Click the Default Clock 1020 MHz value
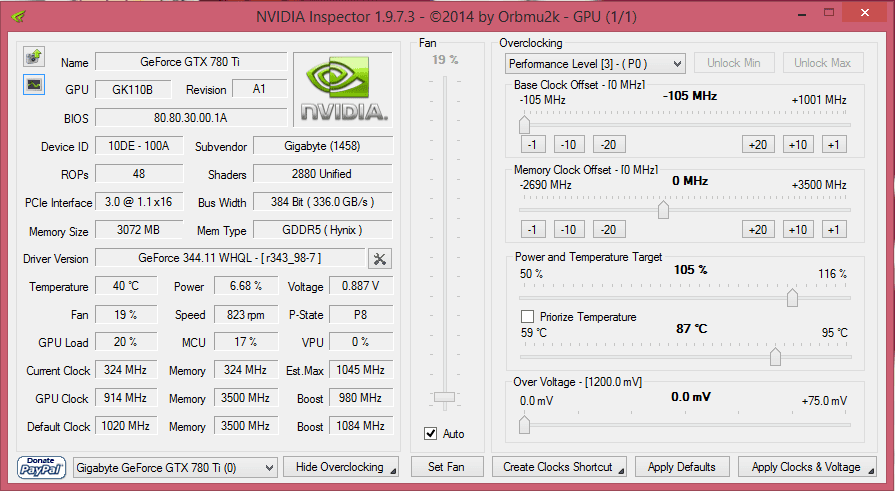The height and width of the screenshot is (491, 895). pyautogui.click(x=126, y=426)
